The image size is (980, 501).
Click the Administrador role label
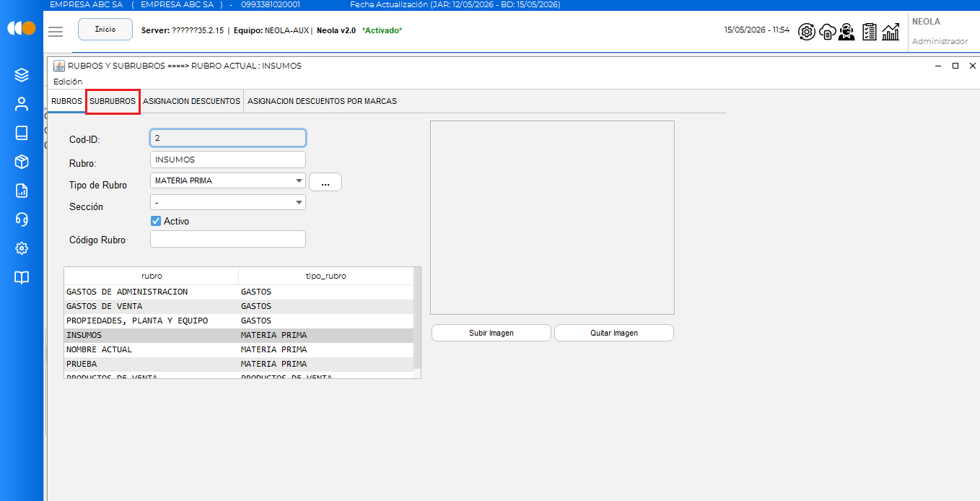pos(940,41)
